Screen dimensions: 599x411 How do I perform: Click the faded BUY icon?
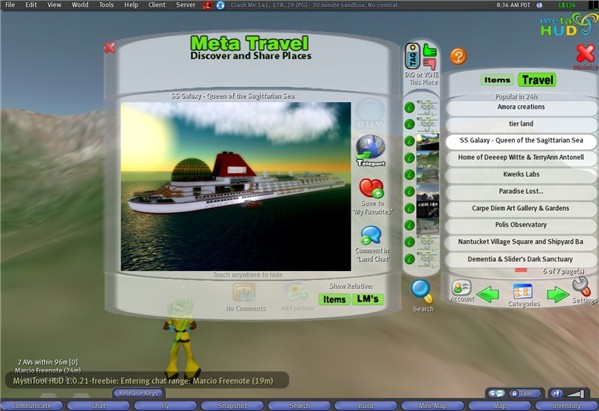[x=370, y=114]
